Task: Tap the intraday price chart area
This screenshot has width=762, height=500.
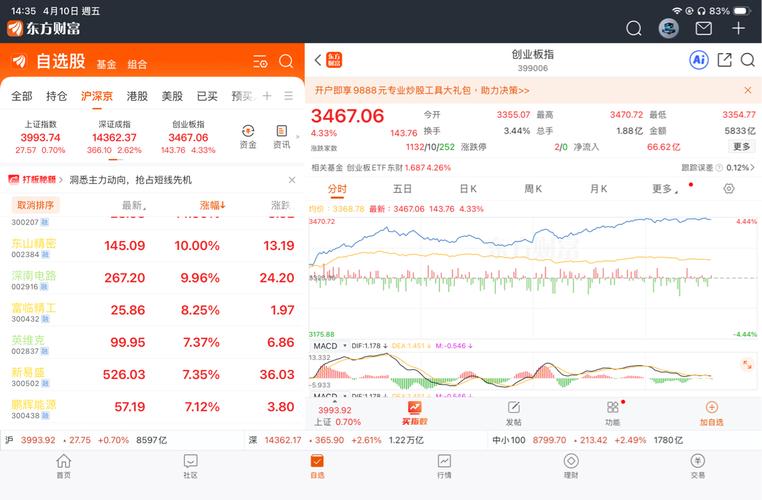Action: point(533,277)
